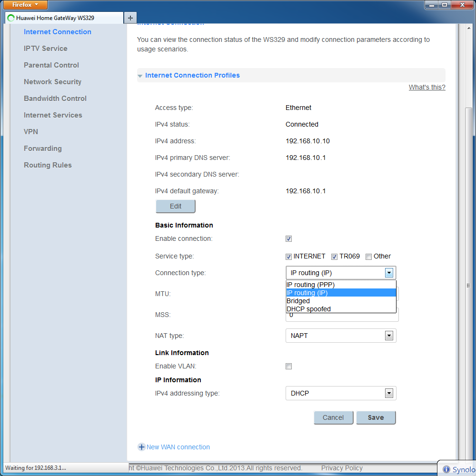This screenshot has height=476, width=476.
Task: Click the Link Information heading
Action: 182,353
